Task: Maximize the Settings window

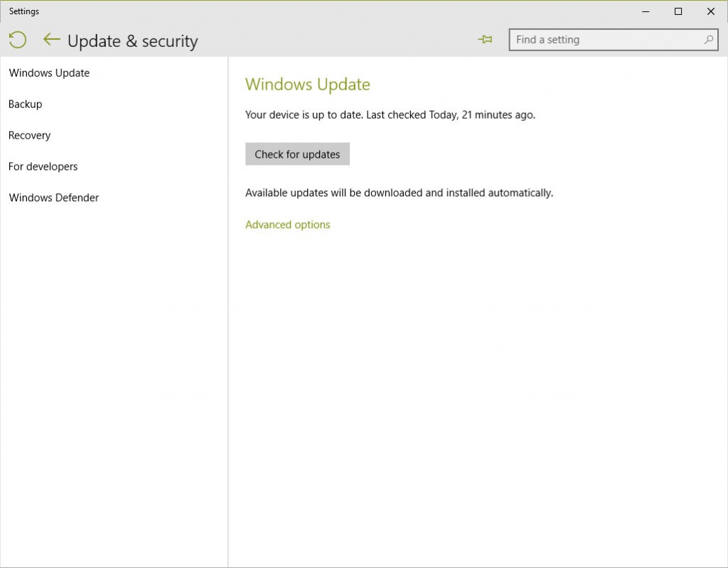Action: 678,11
